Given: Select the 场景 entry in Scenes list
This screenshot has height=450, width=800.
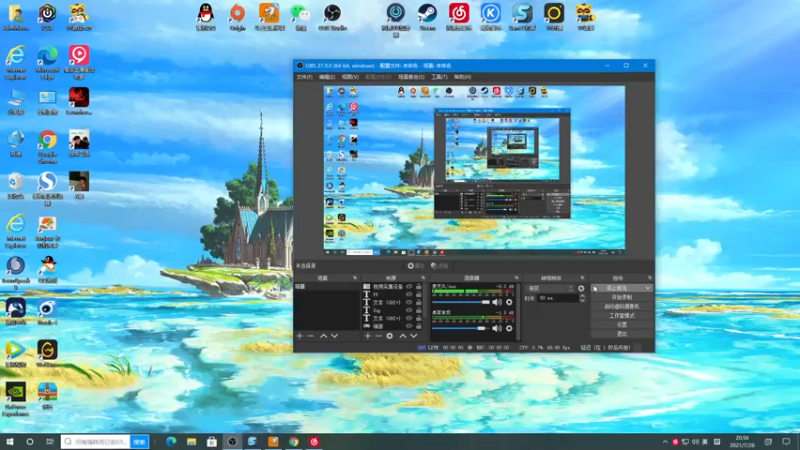Looking at the screenshot, I should point(327,287).
